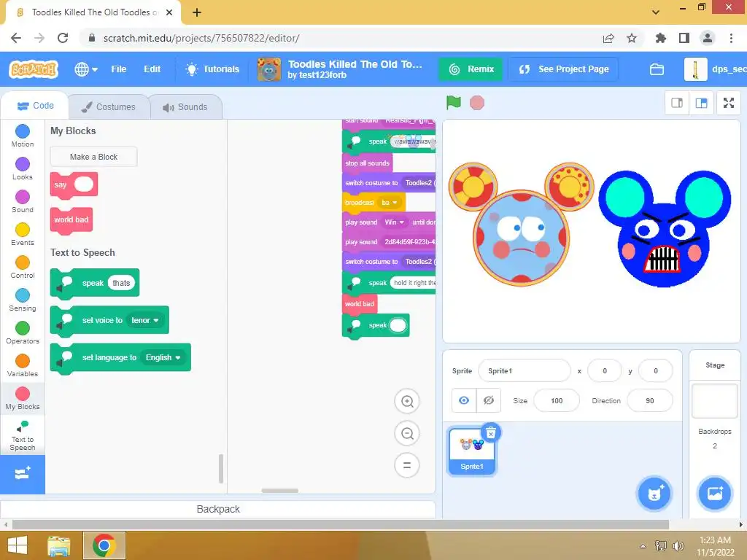The height and width of the screenshot is (560, 747).
Task: Open Tutorials
Action: [x=212, y=69]
